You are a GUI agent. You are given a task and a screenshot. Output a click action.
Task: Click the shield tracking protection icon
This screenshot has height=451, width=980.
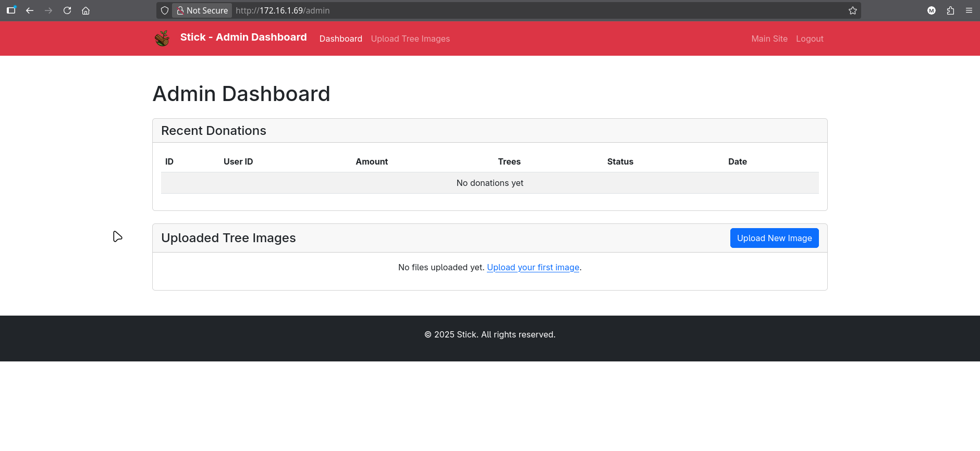coord(165,10)
